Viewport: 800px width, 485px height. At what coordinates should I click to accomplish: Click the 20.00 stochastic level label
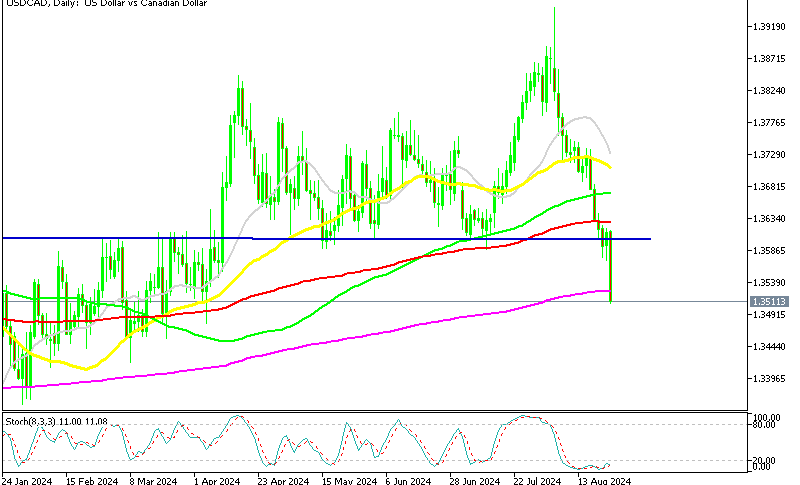tap(764, 461)
